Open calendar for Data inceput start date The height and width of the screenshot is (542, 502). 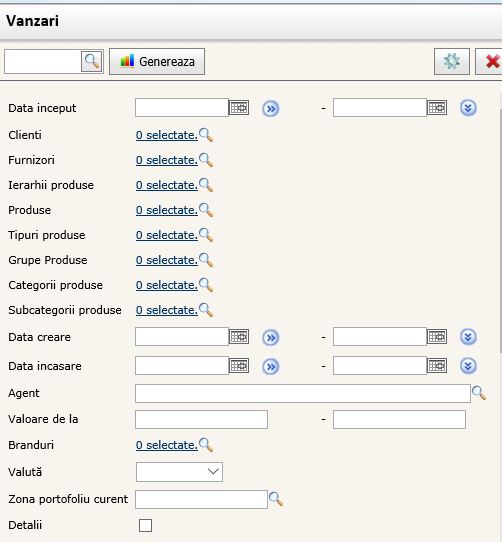coord(239,108)
